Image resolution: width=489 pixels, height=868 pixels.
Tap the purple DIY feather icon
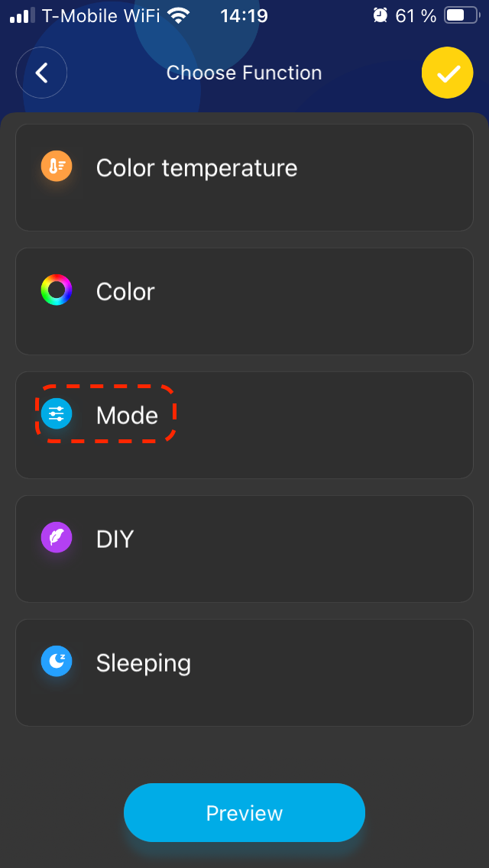(x=57, y=538)
